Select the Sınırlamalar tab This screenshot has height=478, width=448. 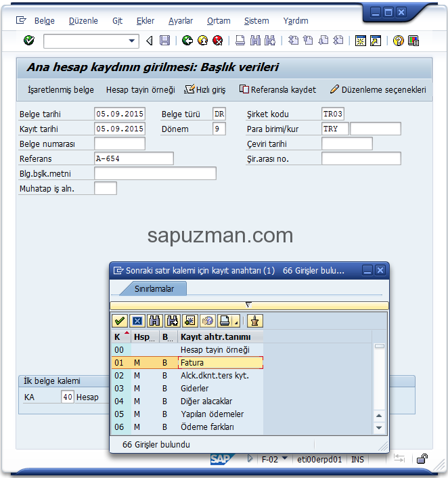[x=154, y=288]
